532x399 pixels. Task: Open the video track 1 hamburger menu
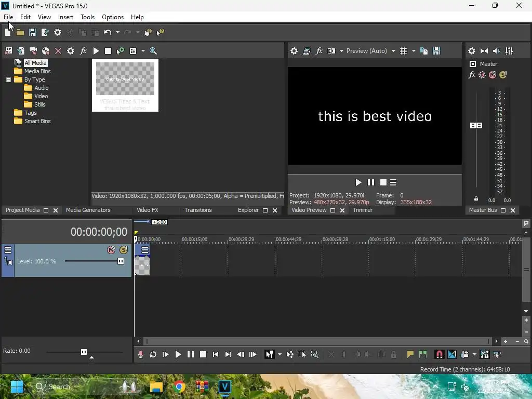tap(8, 250)
